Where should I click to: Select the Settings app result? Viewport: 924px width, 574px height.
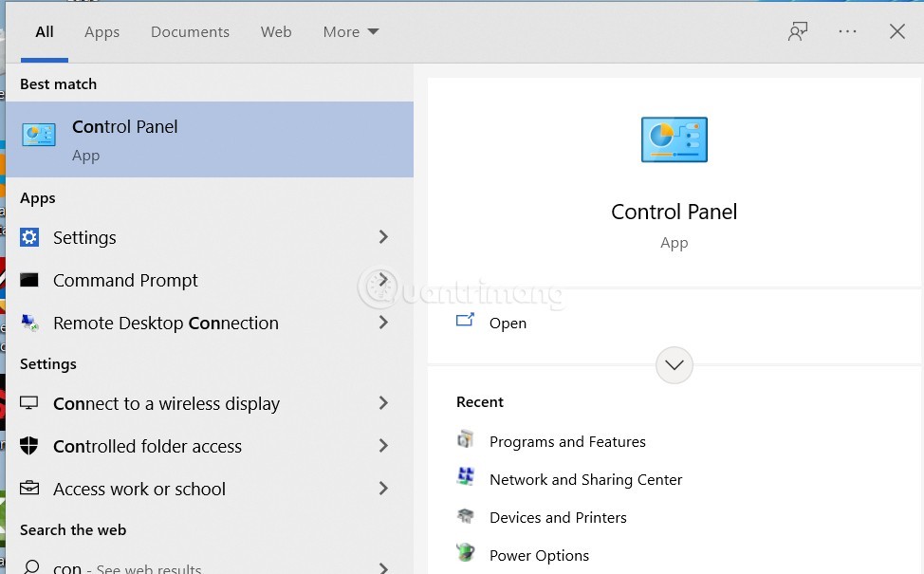click(x=210, y=237)
